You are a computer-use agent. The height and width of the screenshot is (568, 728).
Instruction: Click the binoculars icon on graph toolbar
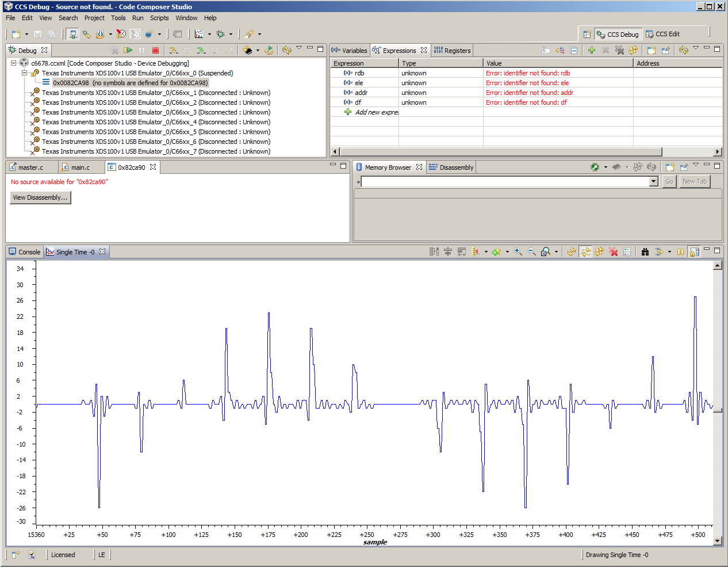[x=645, y=252]
